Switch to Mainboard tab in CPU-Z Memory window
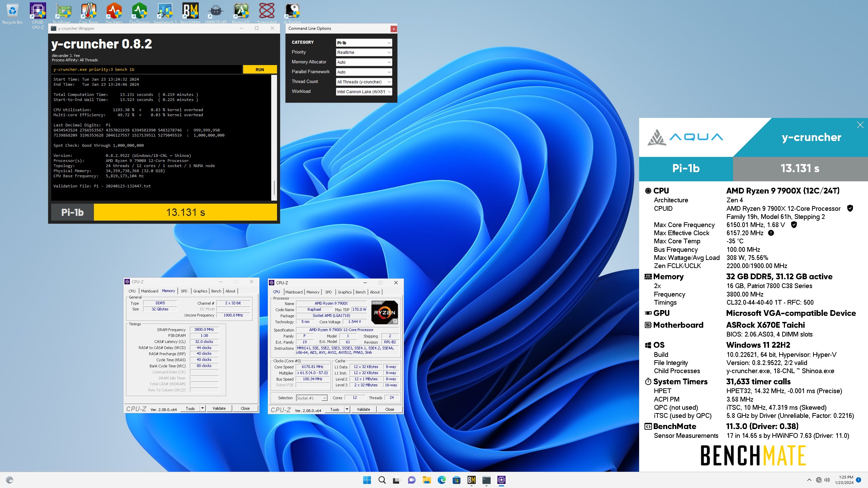The width and height of the screenshot is (868, 488). click(150, 291)
